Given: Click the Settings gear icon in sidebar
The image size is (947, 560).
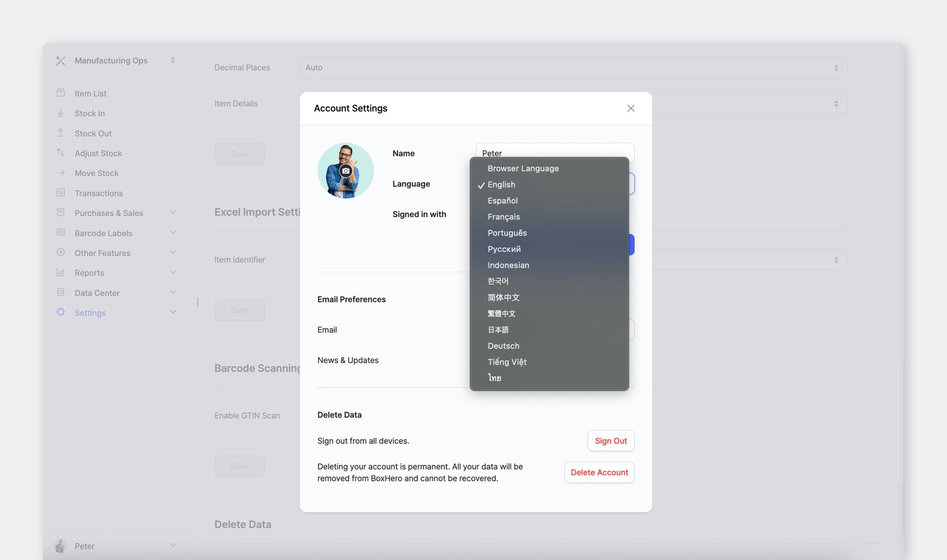Looking at the screenshot, I should (x=60, y=312).
